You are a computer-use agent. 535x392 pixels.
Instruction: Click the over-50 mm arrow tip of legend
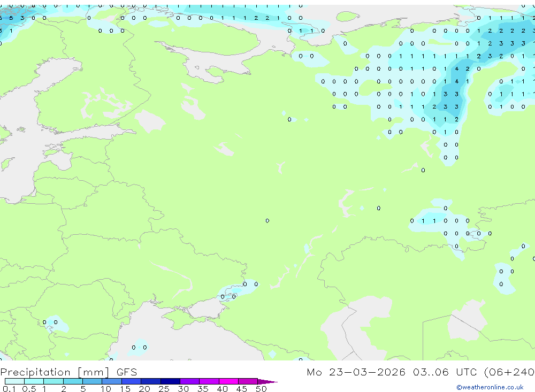coord(267,381)
